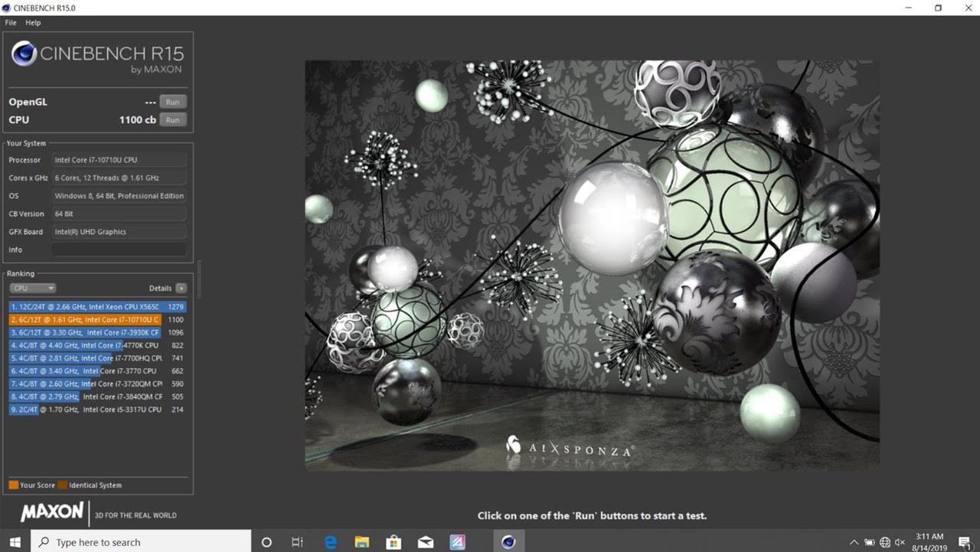980x552 pixels.
Task: Click the Processor name field
Action: click(x=119, y=160)
